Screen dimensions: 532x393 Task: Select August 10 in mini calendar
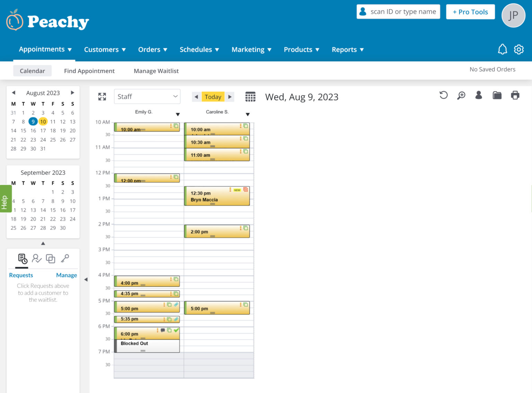click(43, 122)
